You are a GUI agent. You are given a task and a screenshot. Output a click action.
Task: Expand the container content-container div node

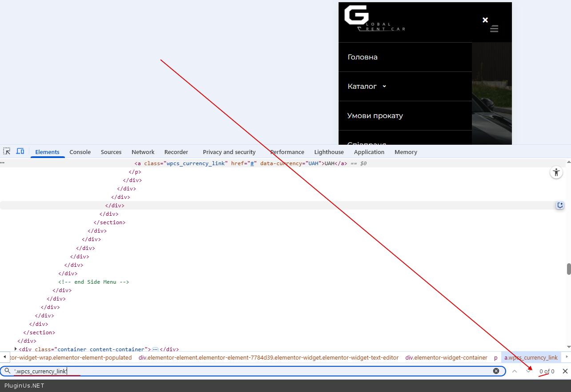click(x=16, y=349)
